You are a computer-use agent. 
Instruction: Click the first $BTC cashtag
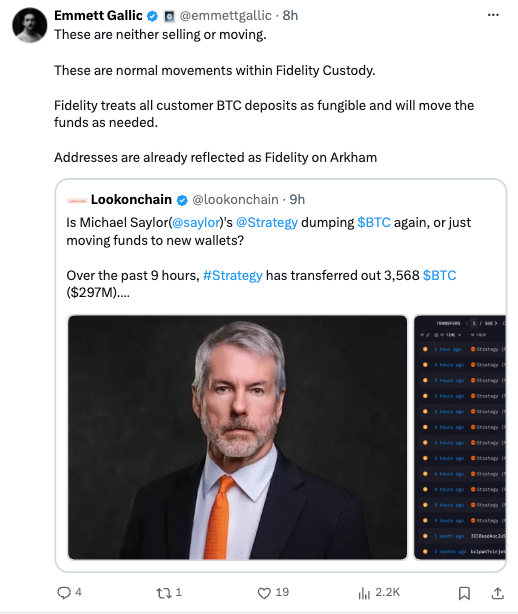[374, 222]
